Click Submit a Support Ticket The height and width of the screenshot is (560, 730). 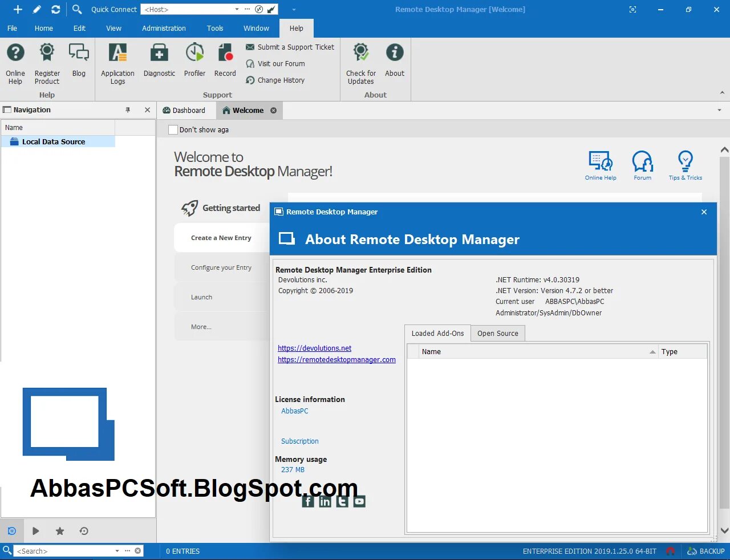290,47
